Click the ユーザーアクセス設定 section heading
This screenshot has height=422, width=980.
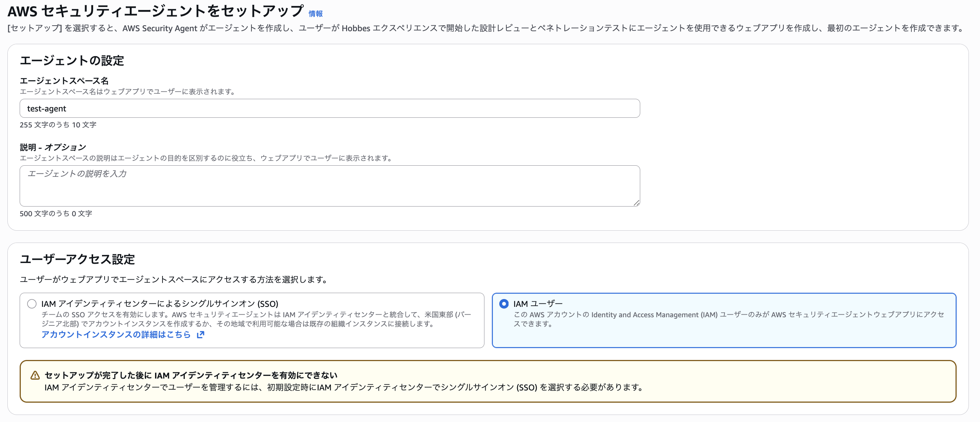[x=77, y=259]
